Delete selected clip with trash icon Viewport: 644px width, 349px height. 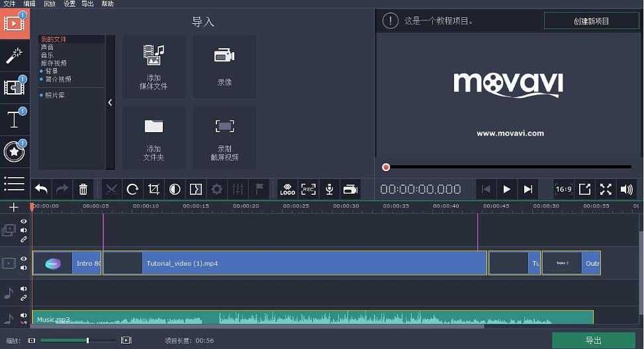pos(83,189)
